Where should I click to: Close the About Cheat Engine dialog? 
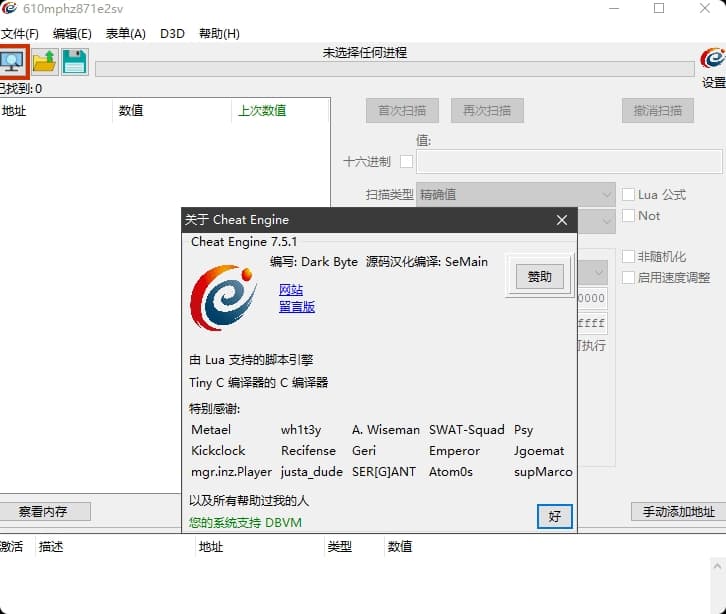562,220
